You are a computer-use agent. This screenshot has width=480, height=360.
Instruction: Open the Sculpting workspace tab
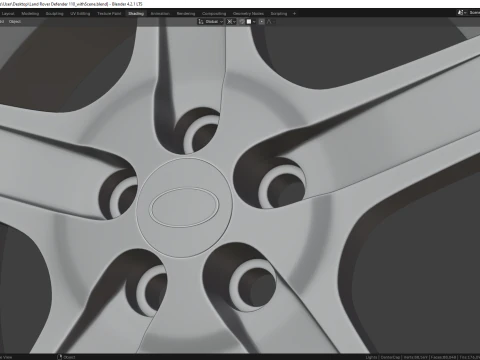pos(54,14)
